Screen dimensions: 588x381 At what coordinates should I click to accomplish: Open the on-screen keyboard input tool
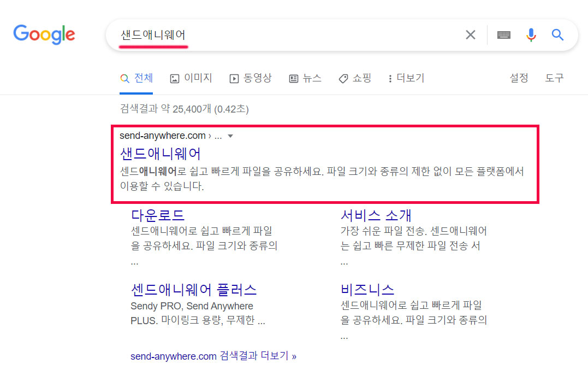point(503,35)
